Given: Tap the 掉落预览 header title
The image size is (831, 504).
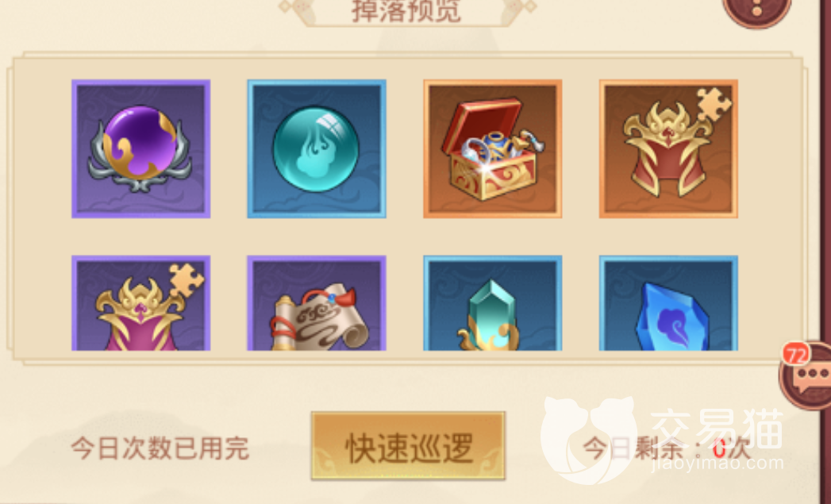Looking at the screenshot, I should pyautogui.click(x=406, y=11).
